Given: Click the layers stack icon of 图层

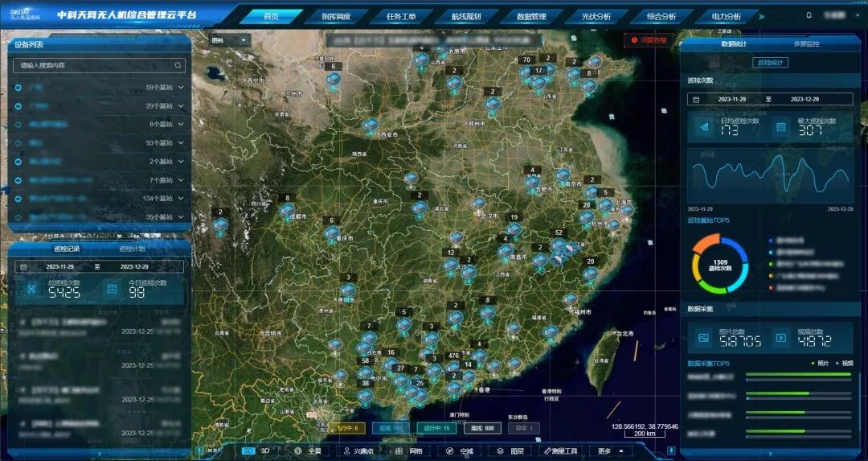Looking at the screenshot, I should click(500, 451).
